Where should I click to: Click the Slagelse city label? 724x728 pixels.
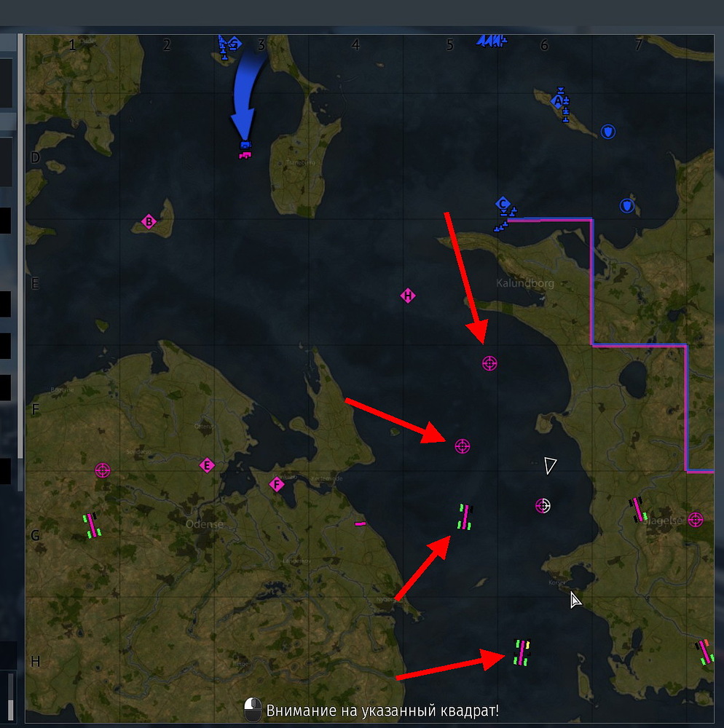[x=663, y=521]
